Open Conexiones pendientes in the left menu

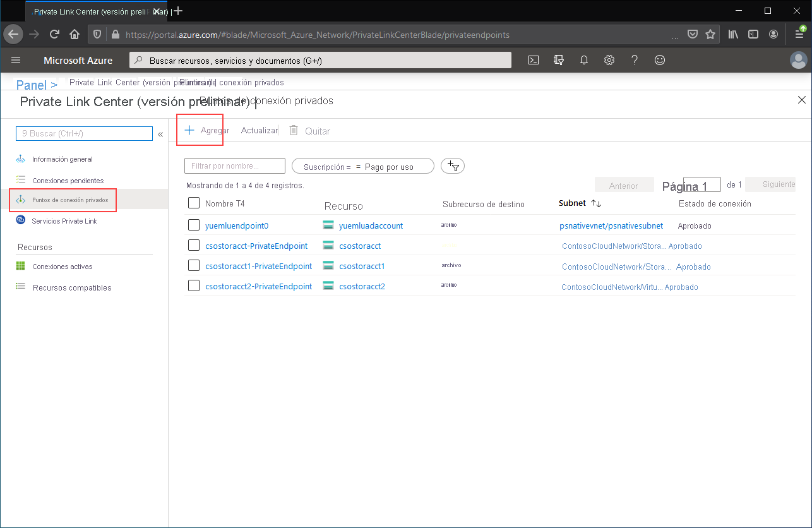click(x=68, y=180)
